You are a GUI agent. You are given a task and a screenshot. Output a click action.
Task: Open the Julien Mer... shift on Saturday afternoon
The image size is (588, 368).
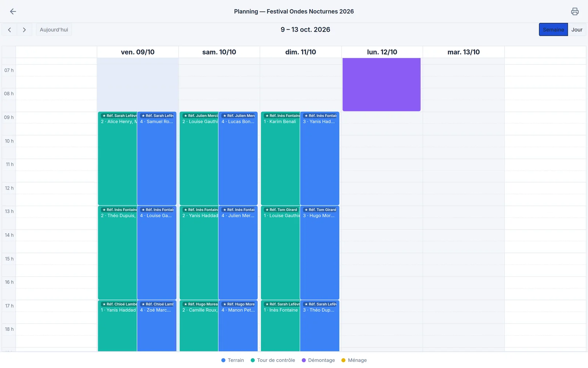[238, 253]
